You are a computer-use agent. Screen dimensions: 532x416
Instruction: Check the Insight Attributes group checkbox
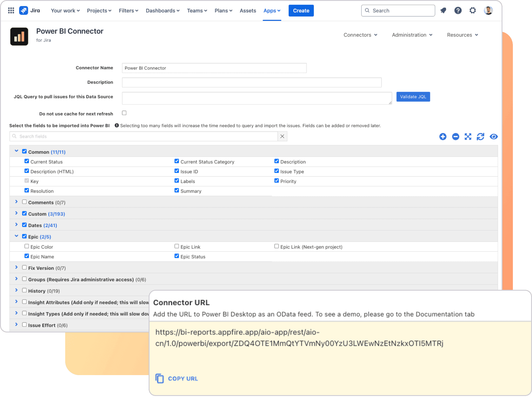click(24, 301)
